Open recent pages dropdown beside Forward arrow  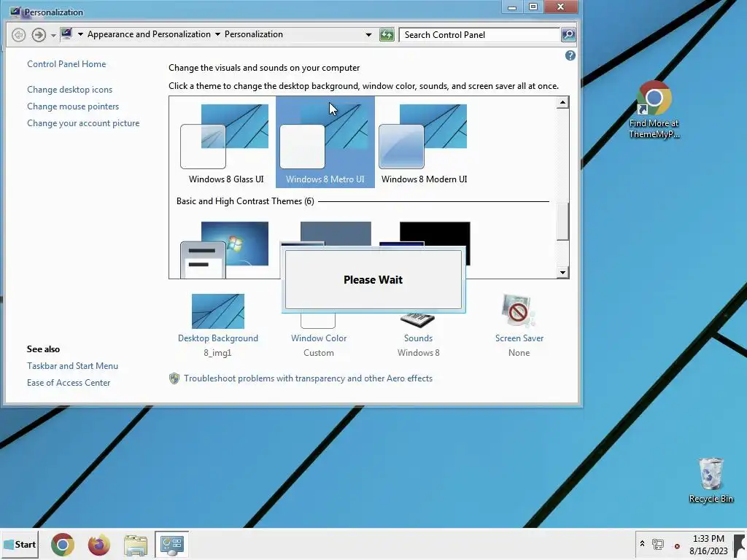53,35
